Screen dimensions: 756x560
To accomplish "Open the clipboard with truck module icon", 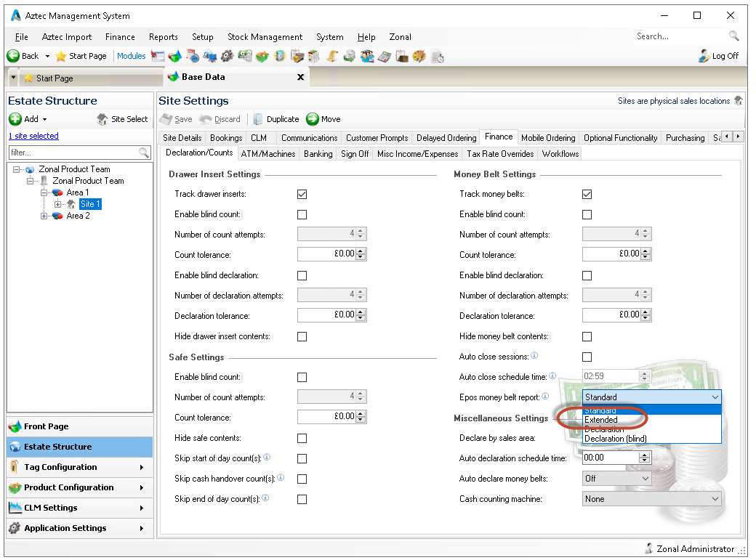I will click(x=297, y=57).
